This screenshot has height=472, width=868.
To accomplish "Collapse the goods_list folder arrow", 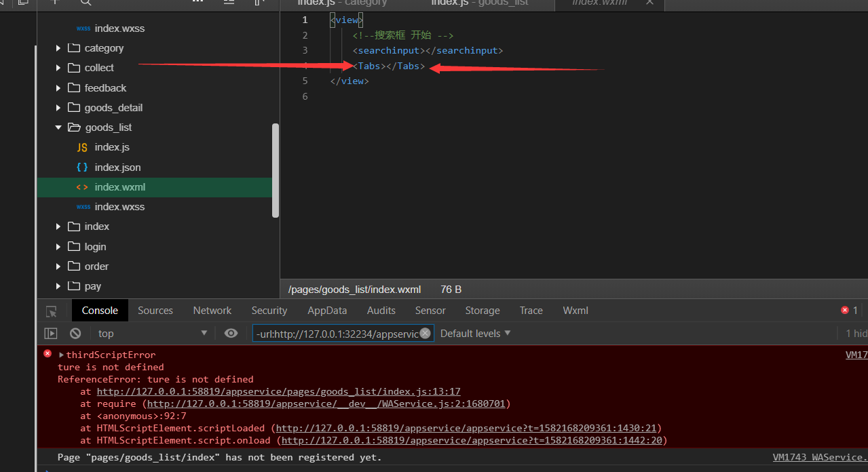I will coord(58,127).
